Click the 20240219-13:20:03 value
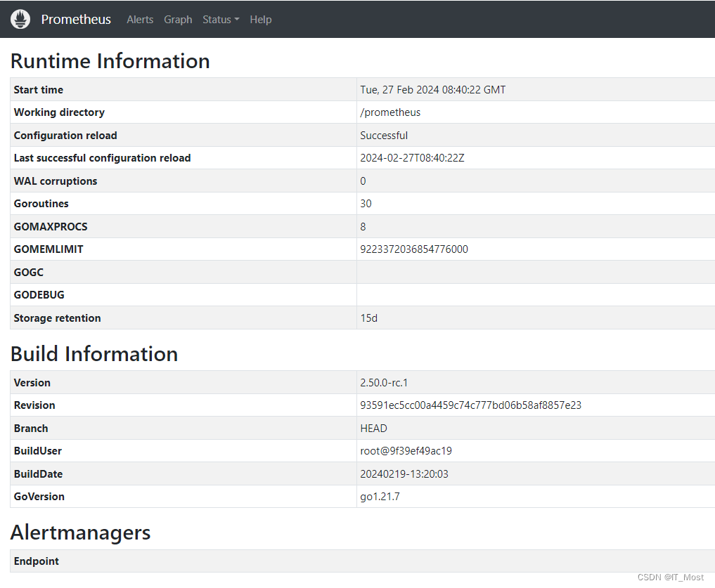This screenshot has height=588, width=715. [x=404, y=474]
